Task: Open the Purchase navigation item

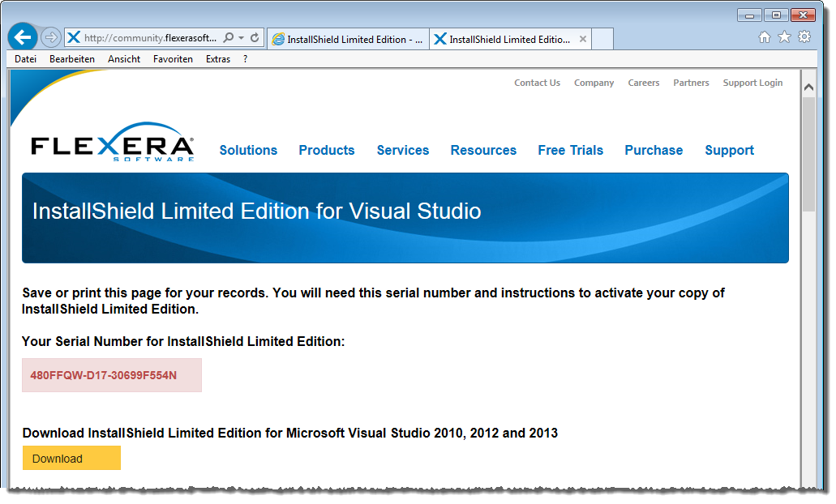Action: [654, 150]
